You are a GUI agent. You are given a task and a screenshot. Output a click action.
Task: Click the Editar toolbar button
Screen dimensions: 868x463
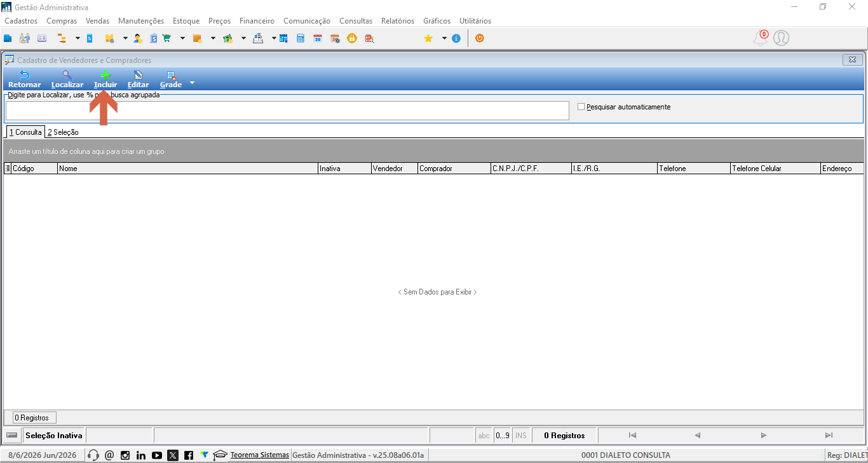(x=138, y=79)
